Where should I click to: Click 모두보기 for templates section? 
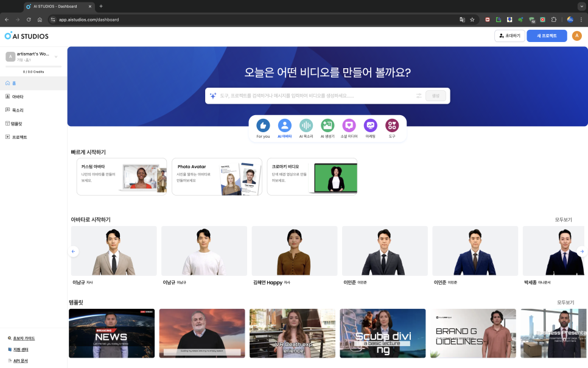[x=565, y=302]
